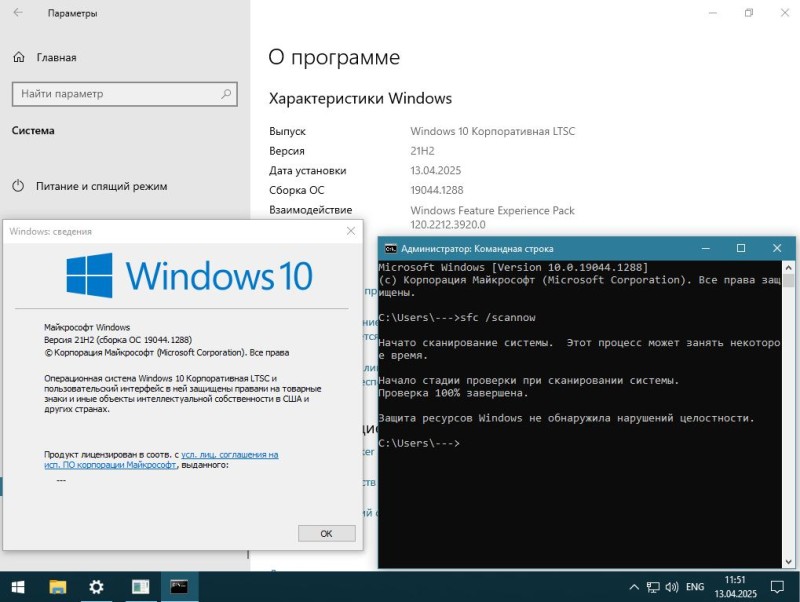Minimize the Командная строка window
This screenshot has height=602, width=800.
(706, 248)
